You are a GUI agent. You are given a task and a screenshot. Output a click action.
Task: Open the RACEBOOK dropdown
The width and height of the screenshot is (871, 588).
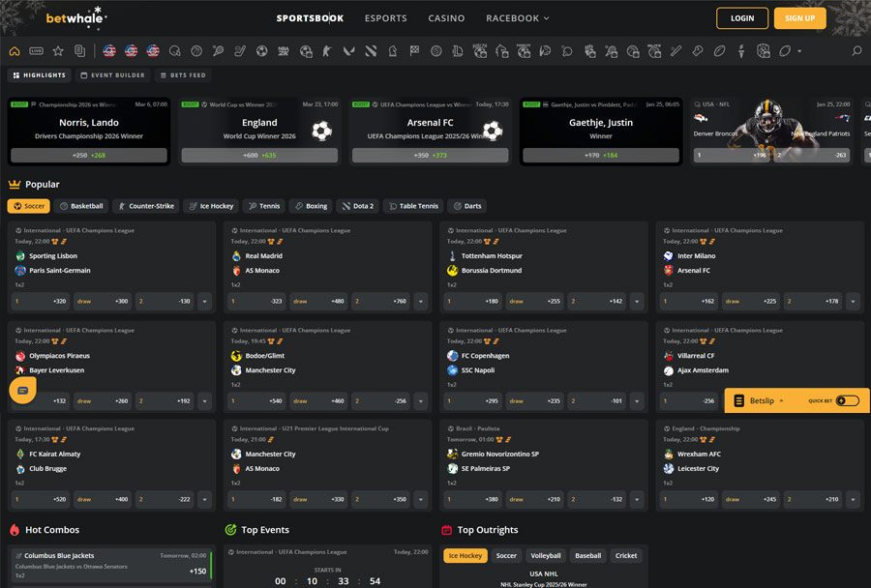[x=513, y=17]
